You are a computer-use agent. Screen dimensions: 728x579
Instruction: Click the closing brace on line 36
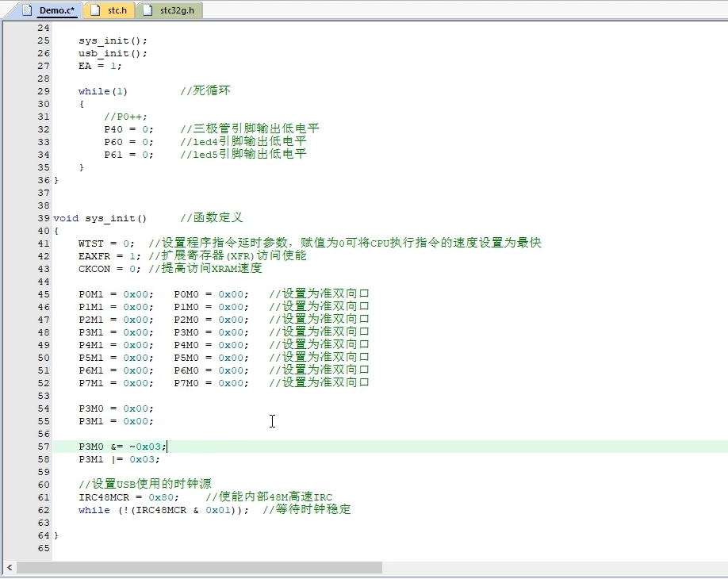[x=56, y=180]
